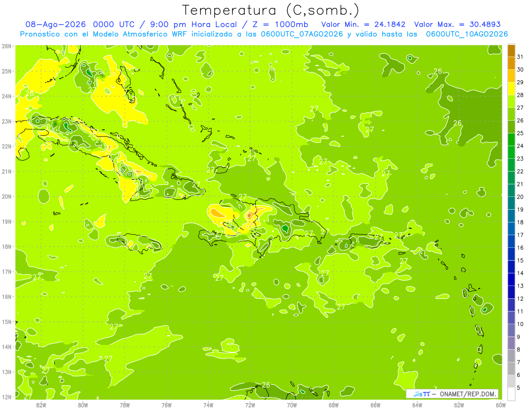Click the green legend swatch between 26 and 27
The width and height of the screenshot is (532, 411).
pos(511,114)
